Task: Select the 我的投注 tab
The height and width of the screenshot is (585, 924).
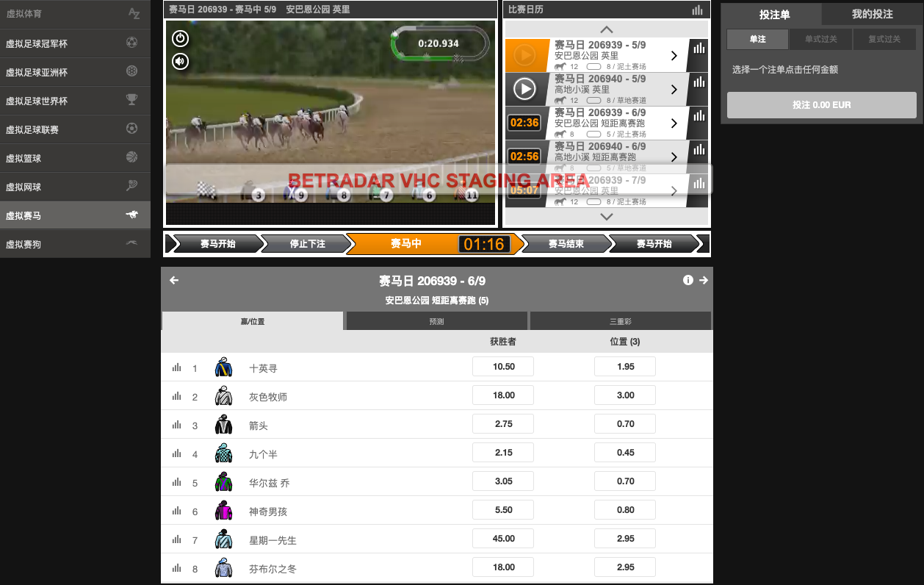Action: click(x=872, y=14)
